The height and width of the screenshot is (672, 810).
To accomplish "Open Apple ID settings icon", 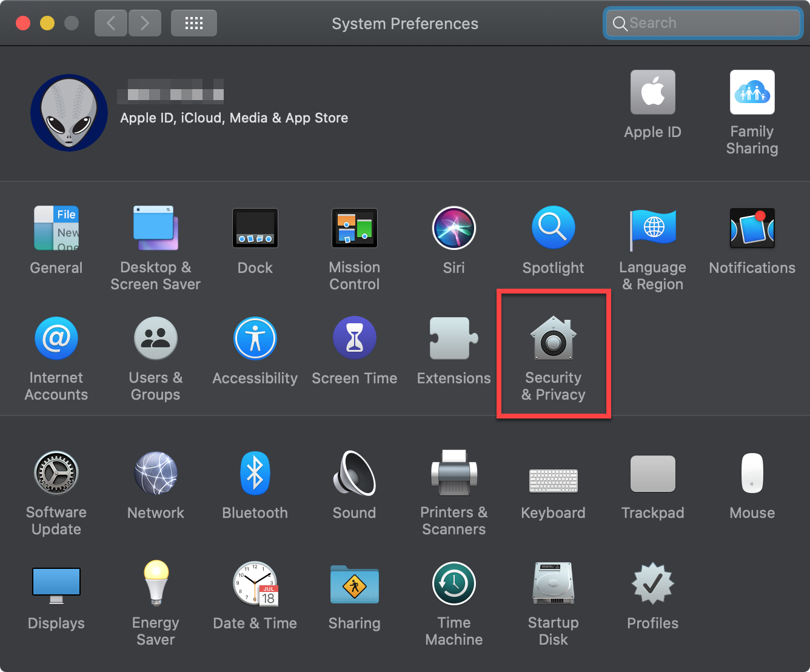I will point(652,93).
